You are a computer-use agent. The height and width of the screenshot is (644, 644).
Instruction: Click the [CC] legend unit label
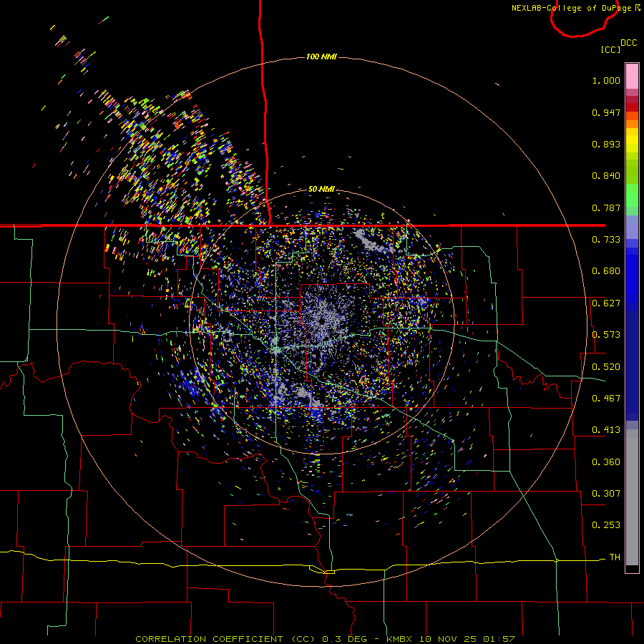click(610, 49)
